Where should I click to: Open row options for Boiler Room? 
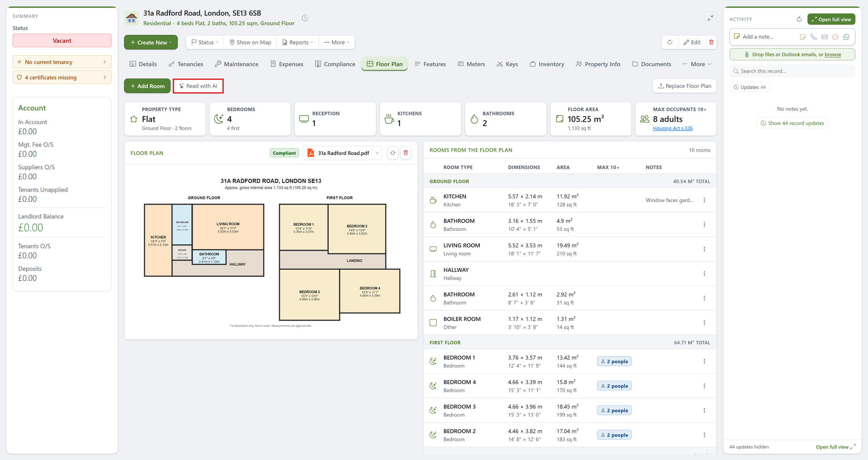pyautogui.click(x=704, y=323)
